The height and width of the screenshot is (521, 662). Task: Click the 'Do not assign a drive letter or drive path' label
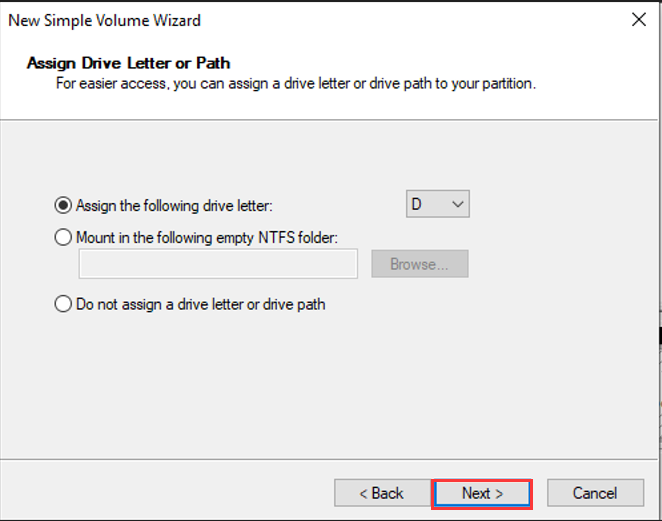tap(200, 304)
